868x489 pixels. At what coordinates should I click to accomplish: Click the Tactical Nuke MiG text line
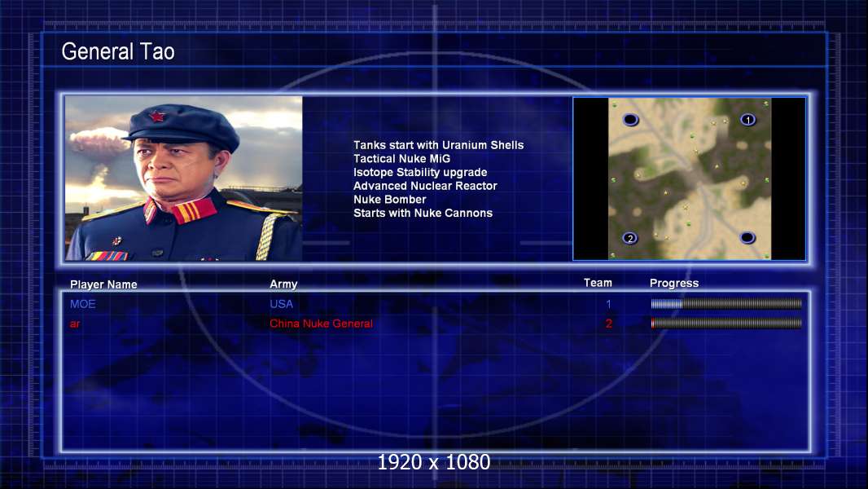tap(402, 158)
